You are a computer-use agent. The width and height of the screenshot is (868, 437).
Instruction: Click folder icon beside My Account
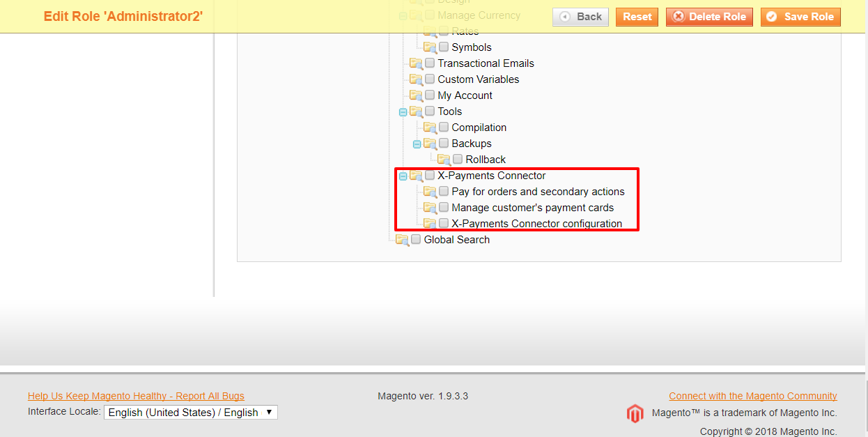[x=416, y=95]
